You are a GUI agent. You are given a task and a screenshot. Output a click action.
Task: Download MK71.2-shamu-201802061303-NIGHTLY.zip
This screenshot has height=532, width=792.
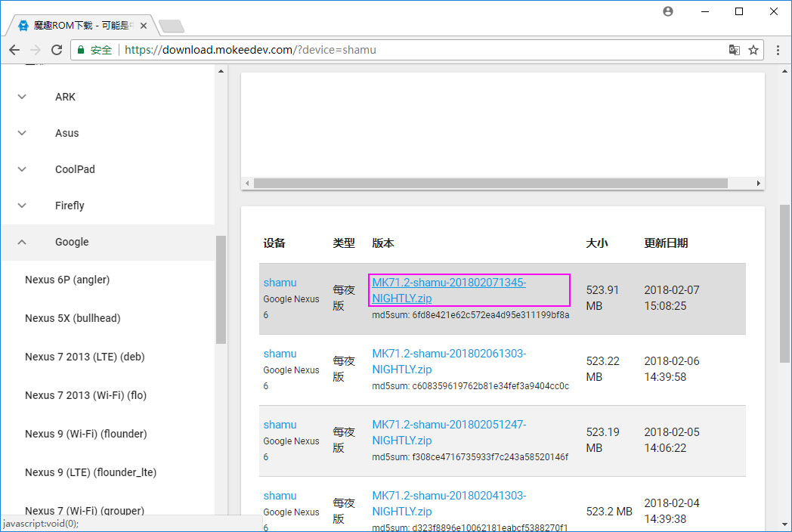449,361
